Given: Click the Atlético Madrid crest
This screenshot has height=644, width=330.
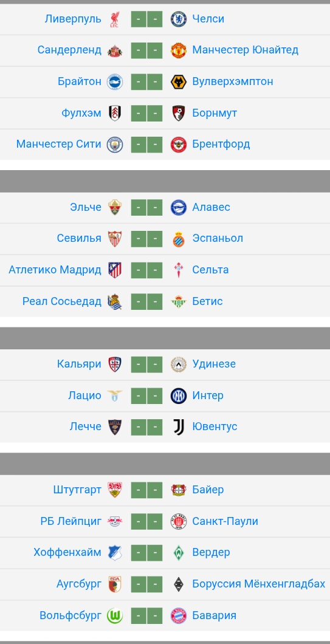Looking at the screenshot, I should coord(115,270).
